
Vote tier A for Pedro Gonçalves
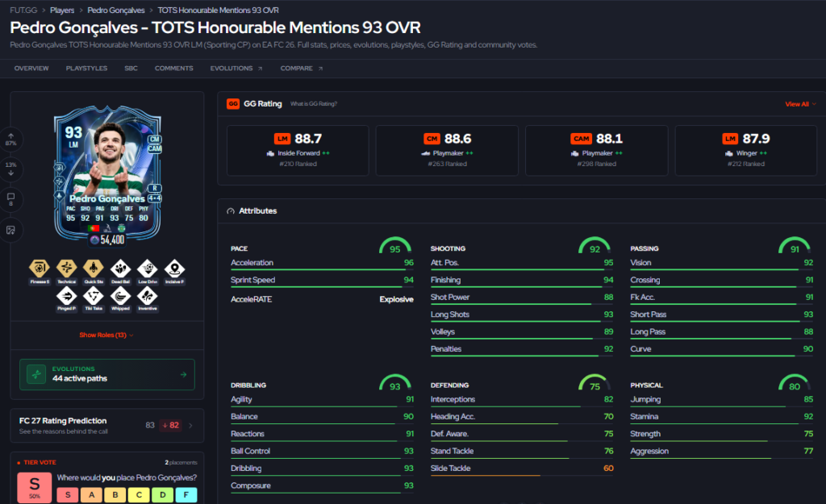(x=92, y=494)
